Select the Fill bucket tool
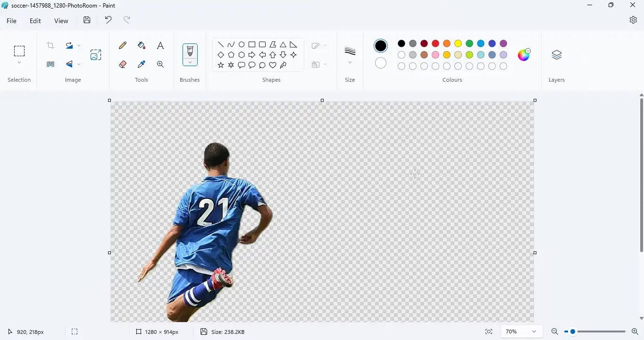 click(142, 46)
